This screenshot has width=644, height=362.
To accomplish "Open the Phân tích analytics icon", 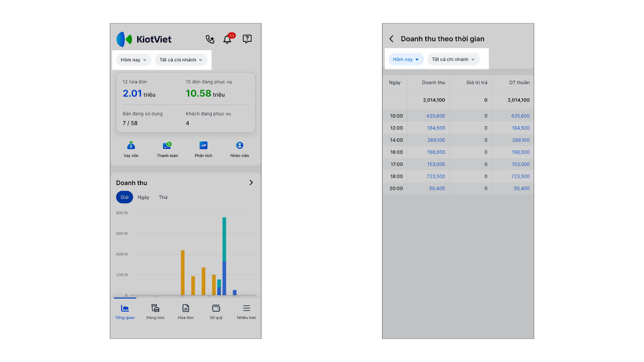I will (203, 150).
